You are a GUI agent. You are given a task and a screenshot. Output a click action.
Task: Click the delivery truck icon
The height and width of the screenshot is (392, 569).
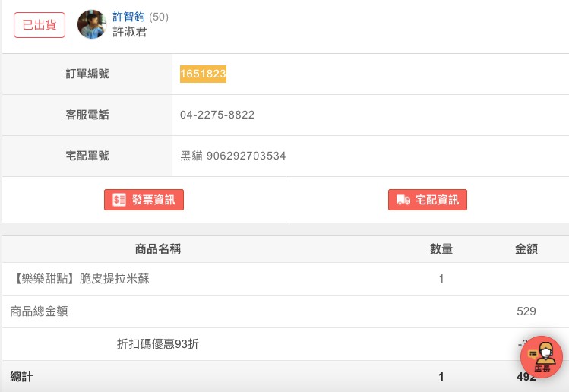click(x=403, y=200)
